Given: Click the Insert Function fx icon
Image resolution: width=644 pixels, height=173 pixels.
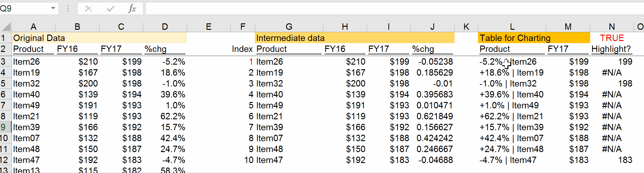Looking at the screenshot, I should [x=132, y=8].
